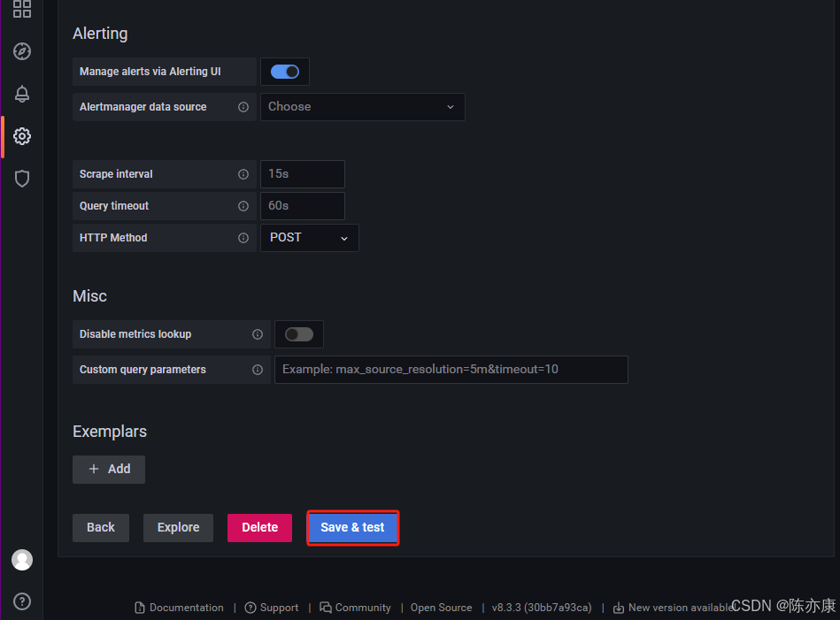The width and height of the screenshot is (840, 620).
Task: Click the Scrape interval label
Action: [x=116, y=174]
